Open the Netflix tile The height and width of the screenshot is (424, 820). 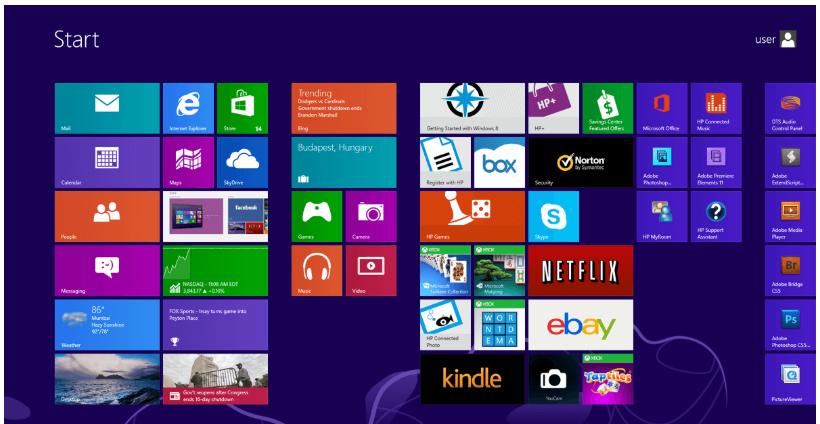click(x=580, y=270)
